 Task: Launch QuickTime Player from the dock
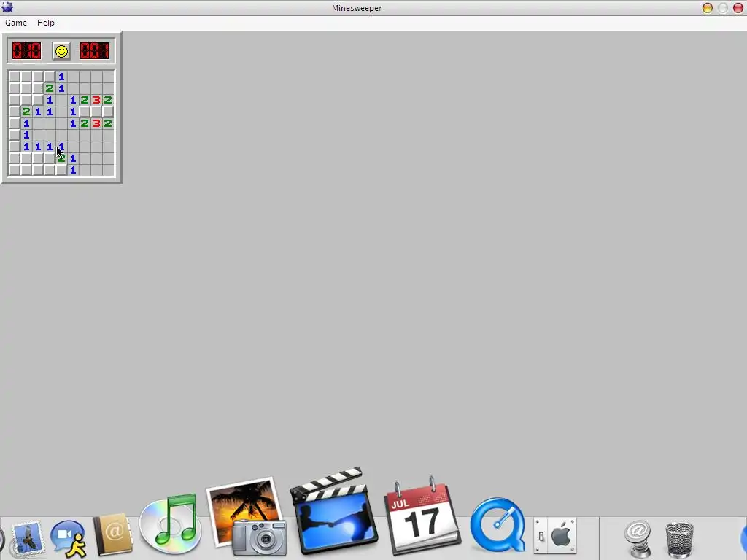click(498, 524)
